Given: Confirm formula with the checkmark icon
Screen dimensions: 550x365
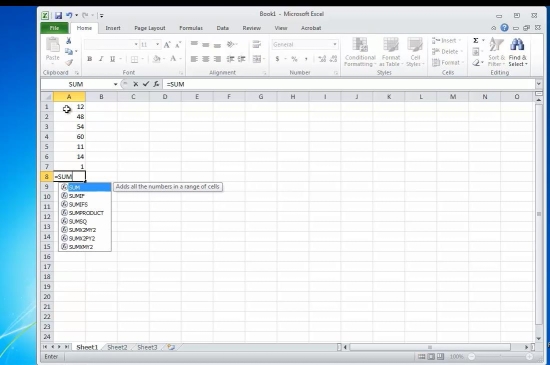Looking at the screenshot, I should click(x=146, y=84).
